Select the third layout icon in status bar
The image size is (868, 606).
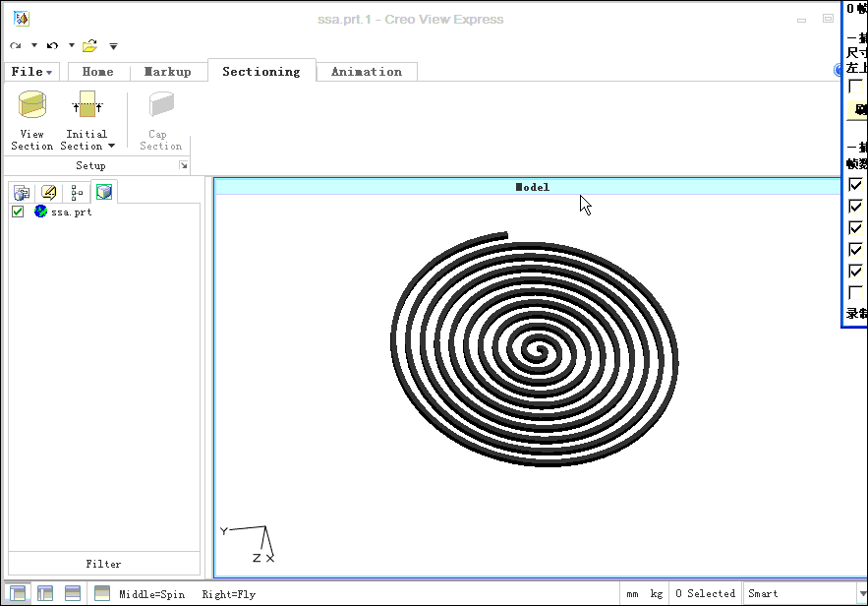73,593
